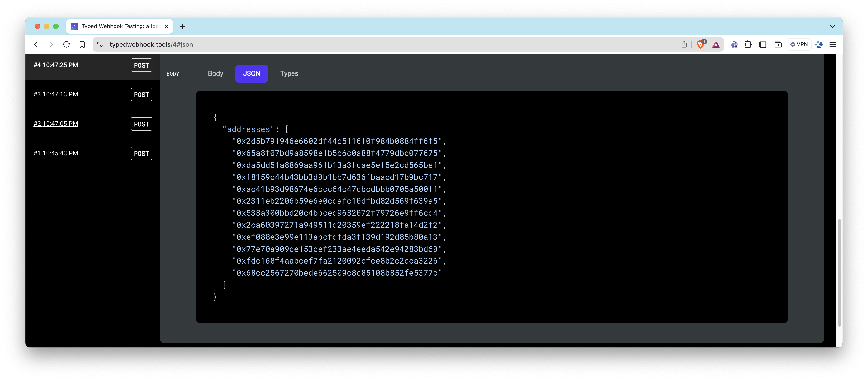Switch to the Body tab
This screenshot has width=868, height=381.
coord(216,73)
